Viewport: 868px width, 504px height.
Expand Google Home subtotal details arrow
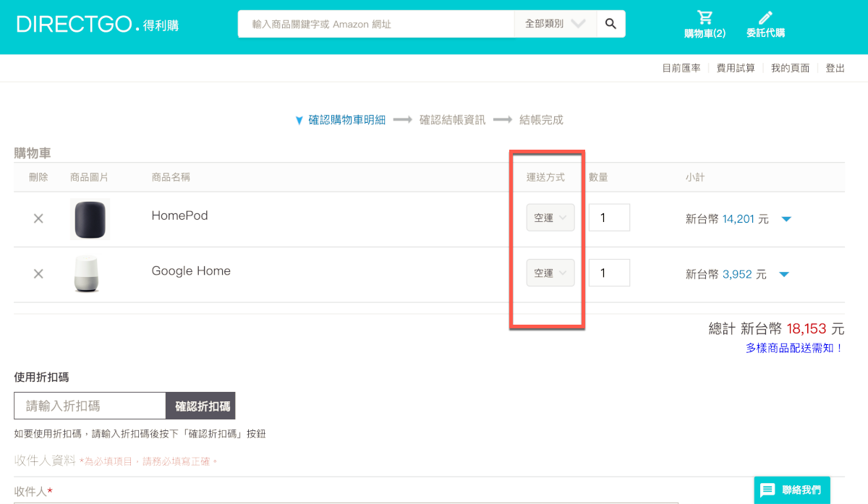click(784, 274)
